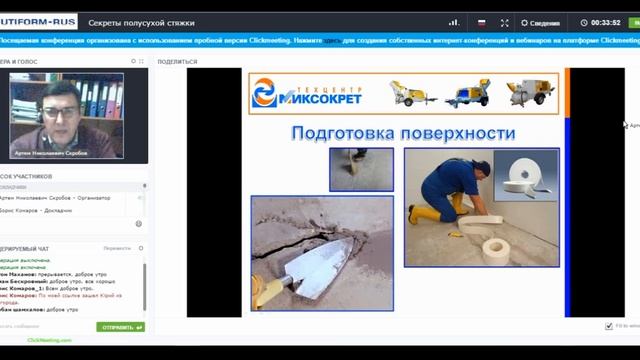The width and height of the screenshot is (640, 360).
Task: Click the шамхалов доброе утро chat message
Action: tap(39, 310)
